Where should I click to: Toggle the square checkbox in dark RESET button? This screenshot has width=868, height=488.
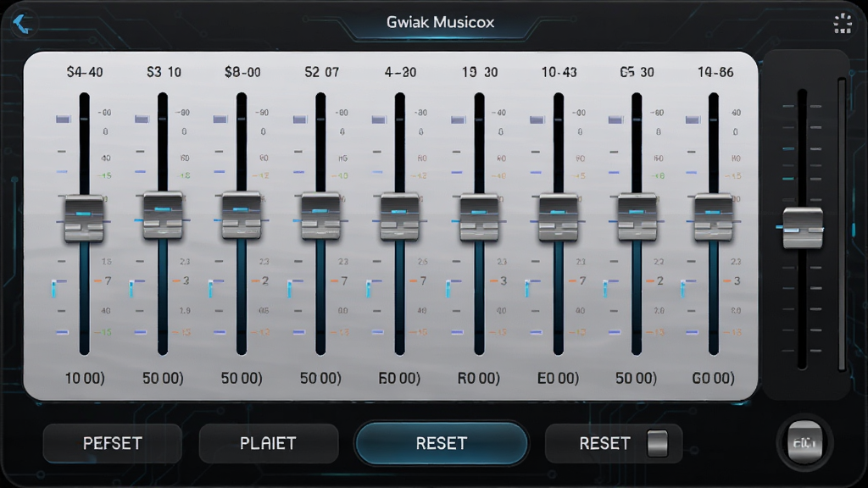[x=657, y=443]
